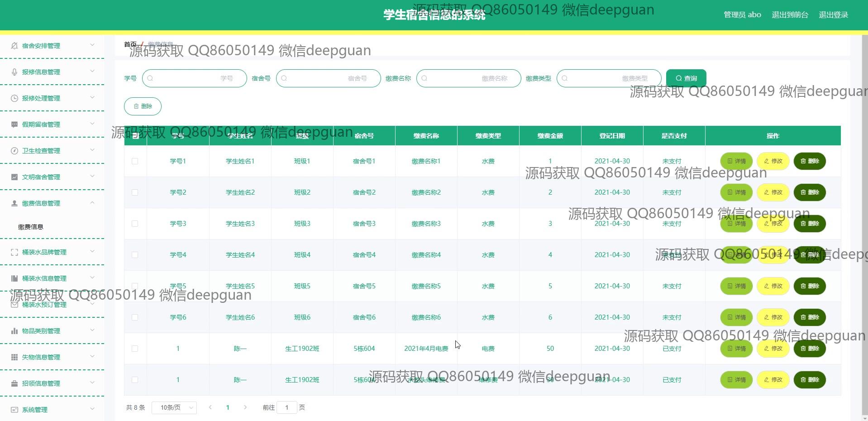Click the compass icon beside 卫生检查管理

point(14,151)
